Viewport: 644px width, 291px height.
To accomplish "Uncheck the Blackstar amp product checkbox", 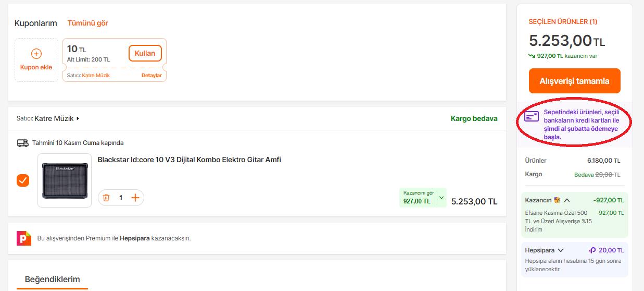I will point(23,180).
